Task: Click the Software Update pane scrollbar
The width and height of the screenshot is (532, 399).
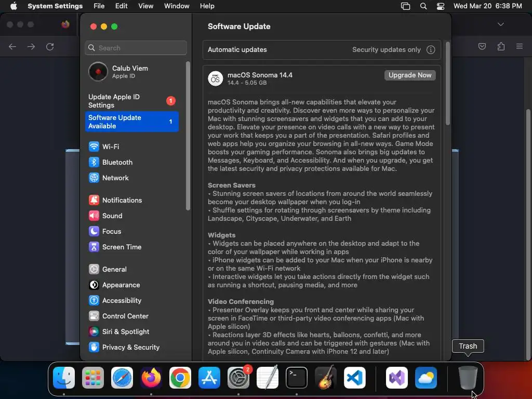Action: click(x=448, y=84)
